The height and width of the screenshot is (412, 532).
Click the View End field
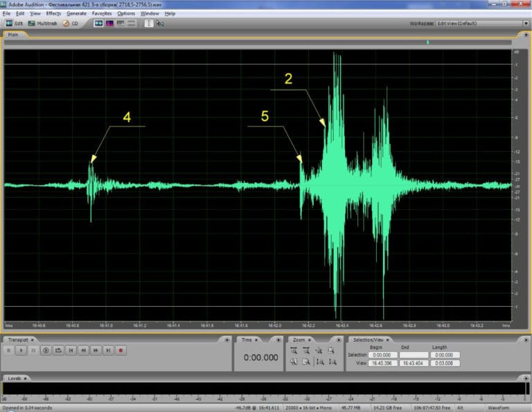click(x=414, y=363)
